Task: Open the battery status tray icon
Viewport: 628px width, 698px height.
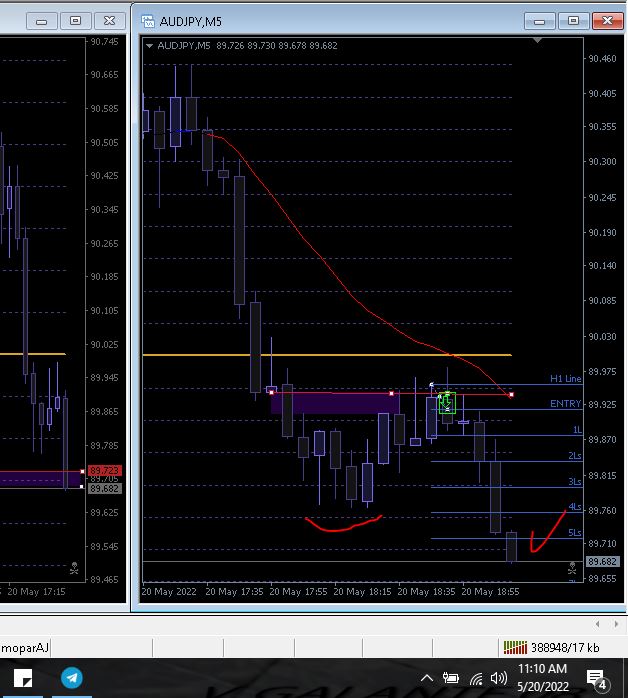Action: pos(450,678)
